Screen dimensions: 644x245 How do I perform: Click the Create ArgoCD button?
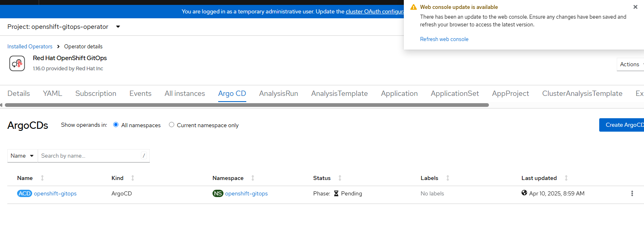click(x=622, y=125)
